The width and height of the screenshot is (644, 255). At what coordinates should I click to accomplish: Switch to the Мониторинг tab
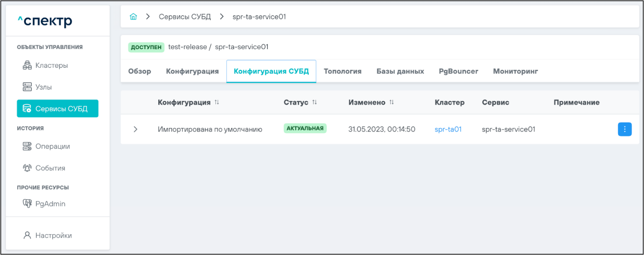pyautogui.click(x=515, y=71)
